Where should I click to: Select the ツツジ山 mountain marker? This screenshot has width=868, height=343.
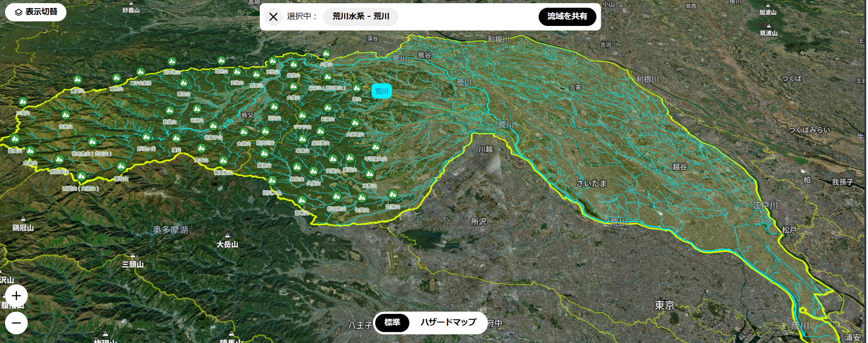tap(303, 116)
